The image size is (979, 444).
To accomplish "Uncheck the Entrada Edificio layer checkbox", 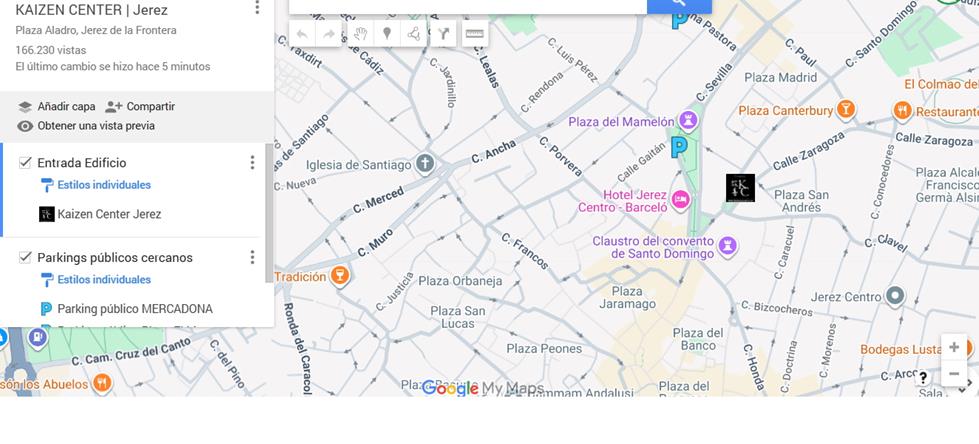I will coord(25,162).
